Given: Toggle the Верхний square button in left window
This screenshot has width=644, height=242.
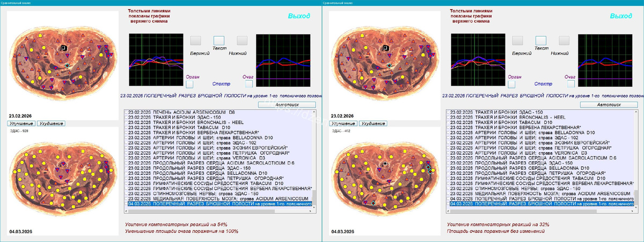Looking at the screenshot, I should [196, 40].
